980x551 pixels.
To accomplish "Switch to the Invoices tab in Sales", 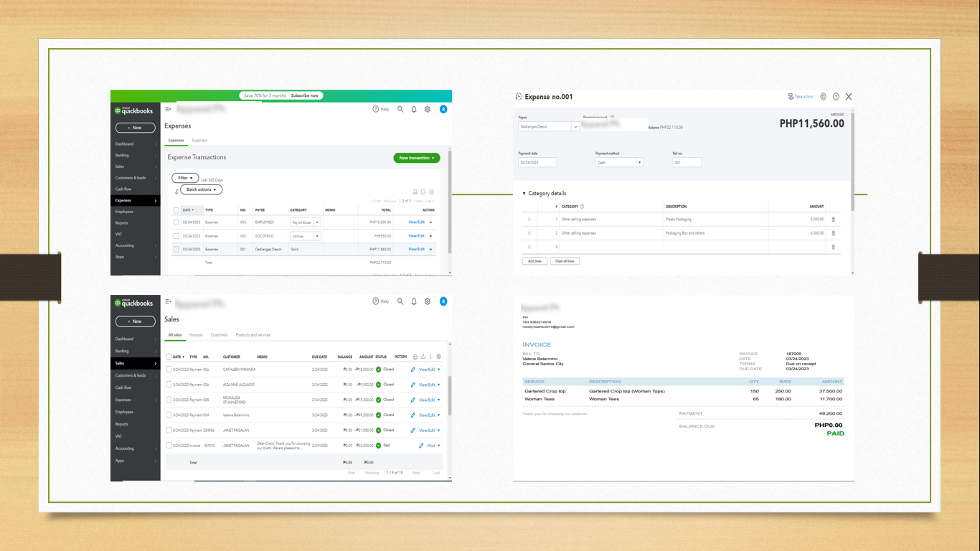I will click(196, 335).
